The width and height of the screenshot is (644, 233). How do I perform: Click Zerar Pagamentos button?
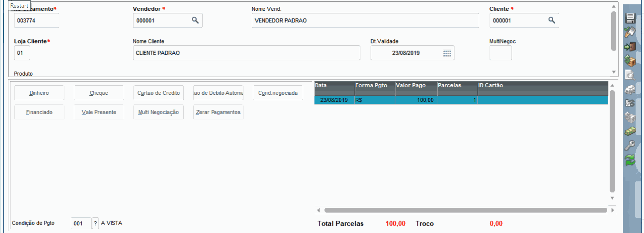(x=218, y=112)
